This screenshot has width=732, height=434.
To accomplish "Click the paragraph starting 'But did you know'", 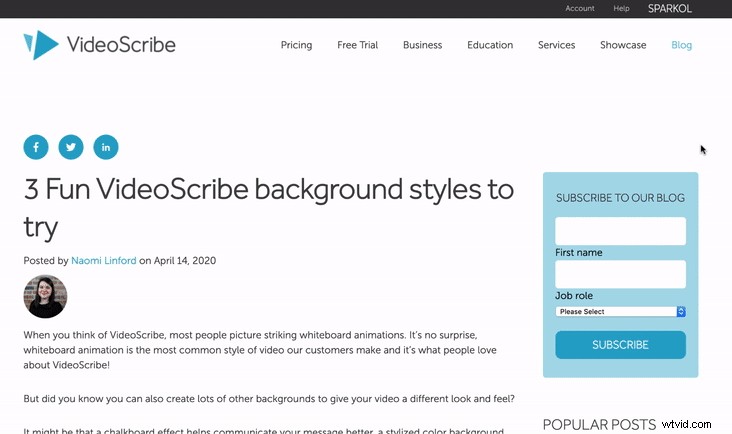I will tap(269, 399).
